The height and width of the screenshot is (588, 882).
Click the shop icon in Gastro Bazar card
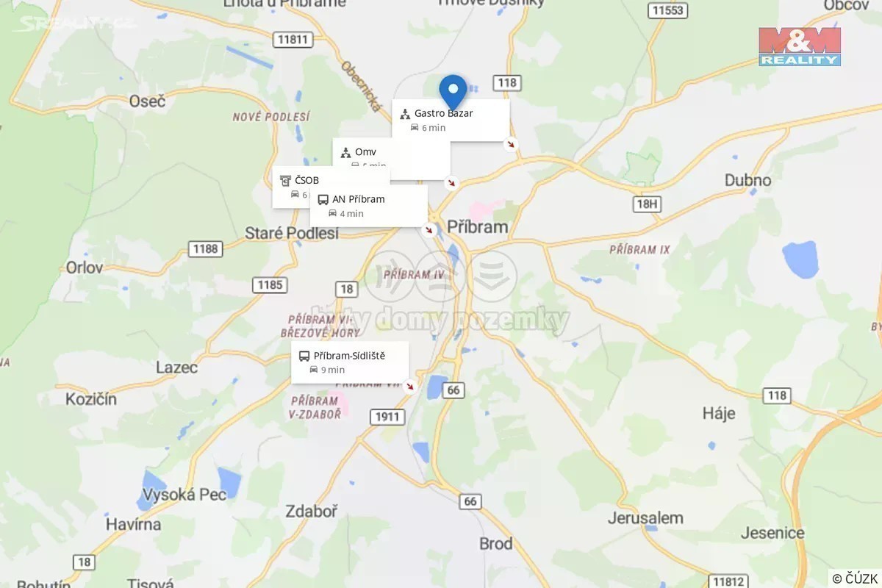[x=405, y=114]
